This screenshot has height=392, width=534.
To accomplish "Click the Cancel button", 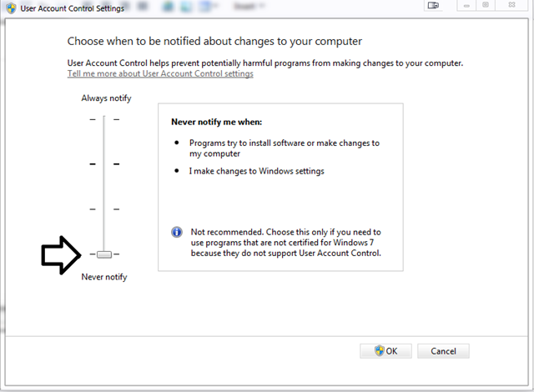I will pyautogui.click(x=443, y=351).
